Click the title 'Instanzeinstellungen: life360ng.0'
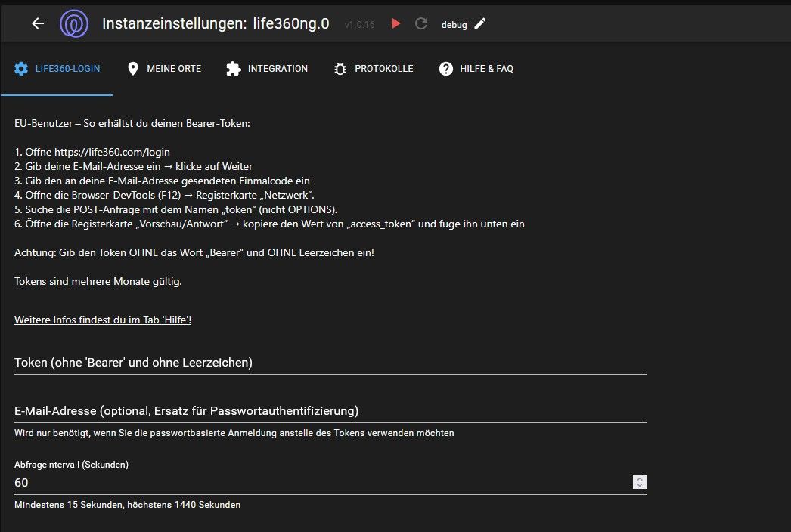The height and width of the screenshot is (532, 791). click(216, 23)
